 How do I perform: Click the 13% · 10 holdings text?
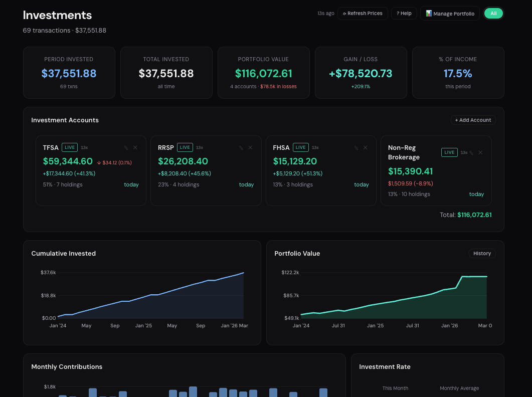(x=409, y=194)
